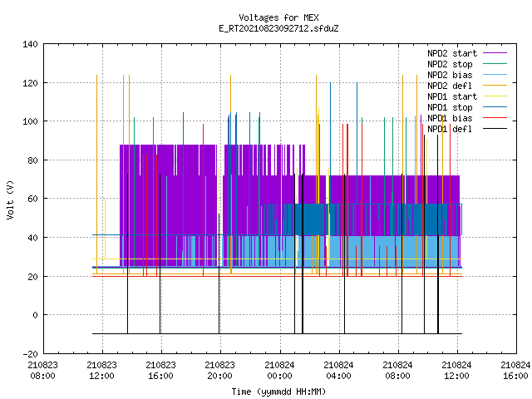Click the 210824 08:00 x-axis tick label
The image size is (532, 399).
pyautogui.click(x=397, y=371)
